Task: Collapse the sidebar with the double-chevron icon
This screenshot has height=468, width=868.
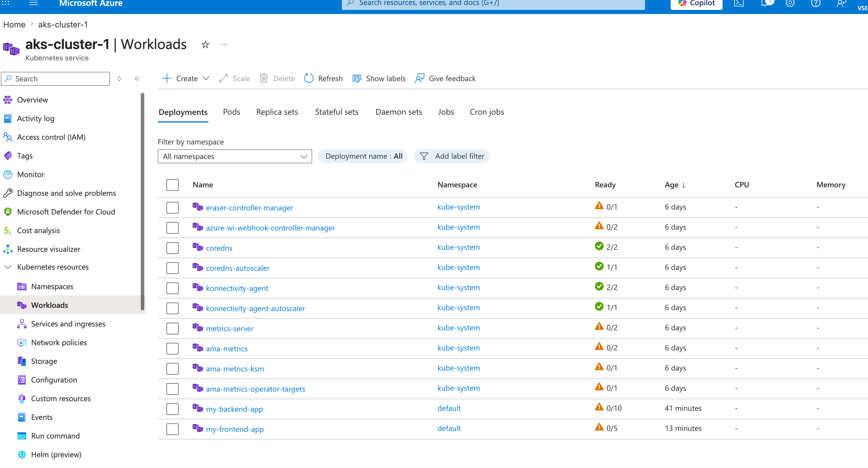Action: pos(136,78)
